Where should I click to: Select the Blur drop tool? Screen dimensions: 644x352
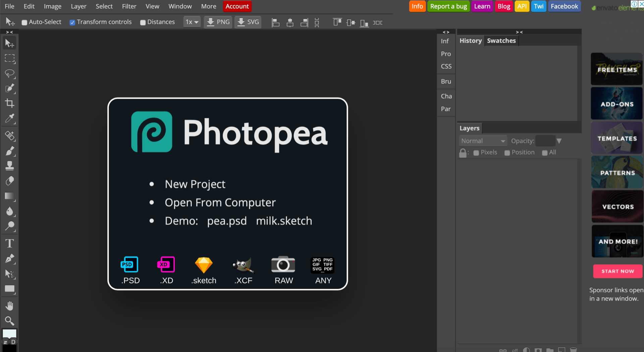pyautogui.click(x=10, y=211)
